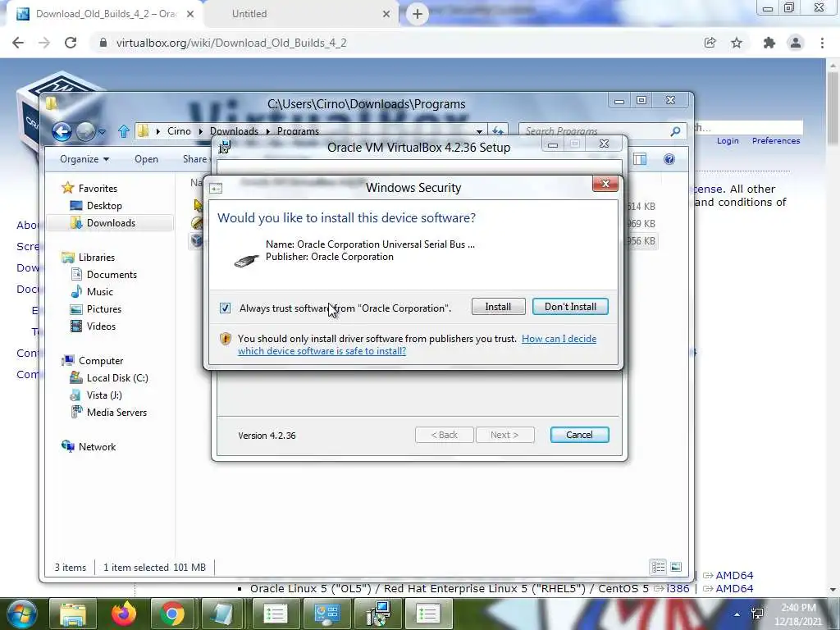The image size is (840, 630).
Task: Click Open in Explorer toolbar
Action: 146,159
